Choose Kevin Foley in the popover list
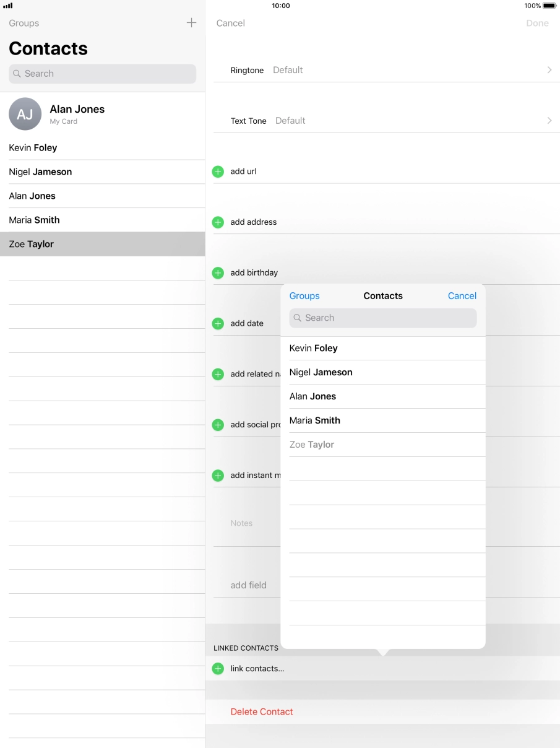Image resolution: width=560 pixels, height=748 pixels. [314, 348]
